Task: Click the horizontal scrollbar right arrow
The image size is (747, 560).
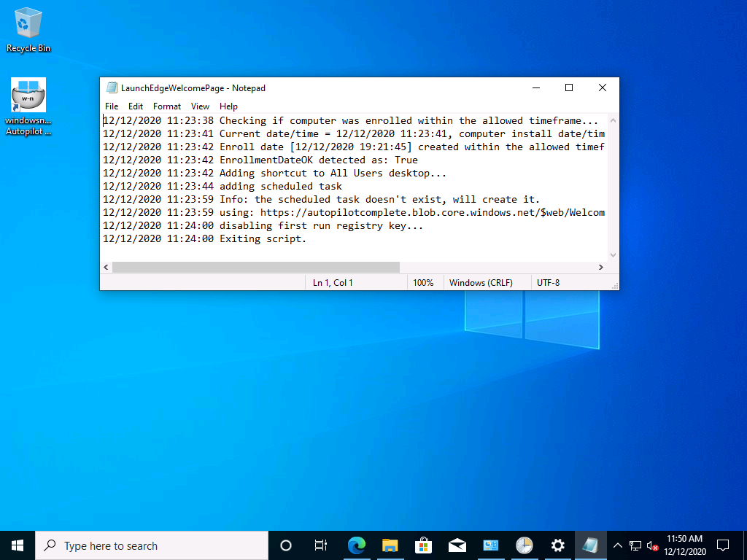Action: [601, 267]
